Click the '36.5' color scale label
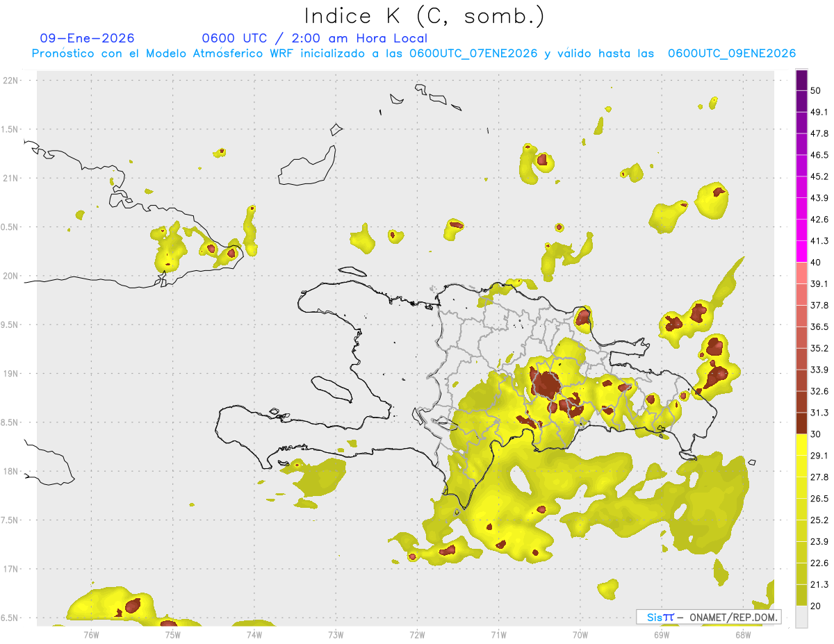 (x=819, y=327)
